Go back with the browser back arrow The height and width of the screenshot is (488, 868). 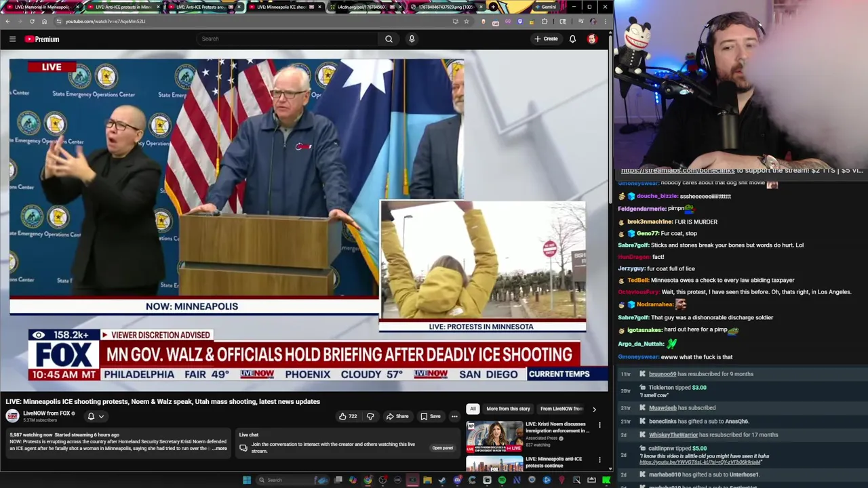(7, 21)
